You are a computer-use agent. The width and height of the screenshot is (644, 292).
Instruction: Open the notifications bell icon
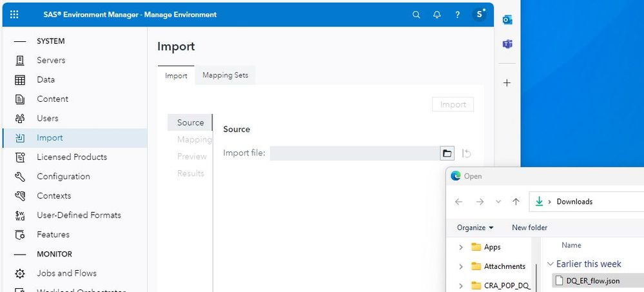click(x=437, y=15)
